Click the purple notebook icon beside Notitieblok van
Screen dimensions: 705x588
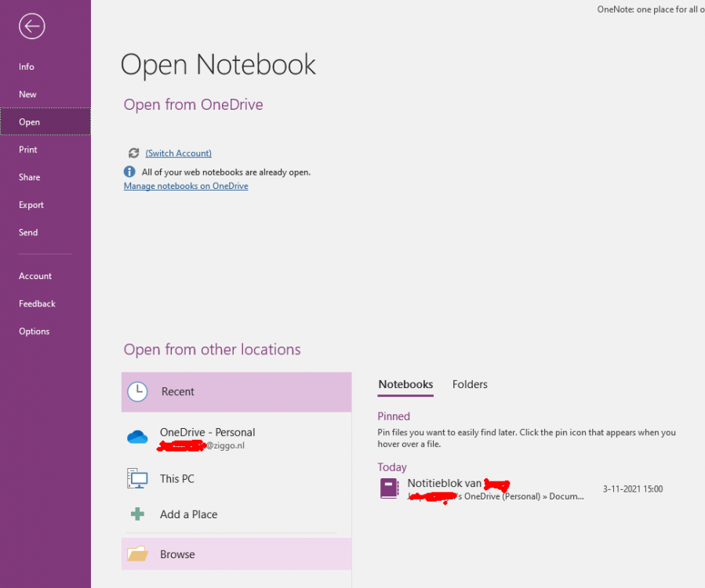pos(389,488)
